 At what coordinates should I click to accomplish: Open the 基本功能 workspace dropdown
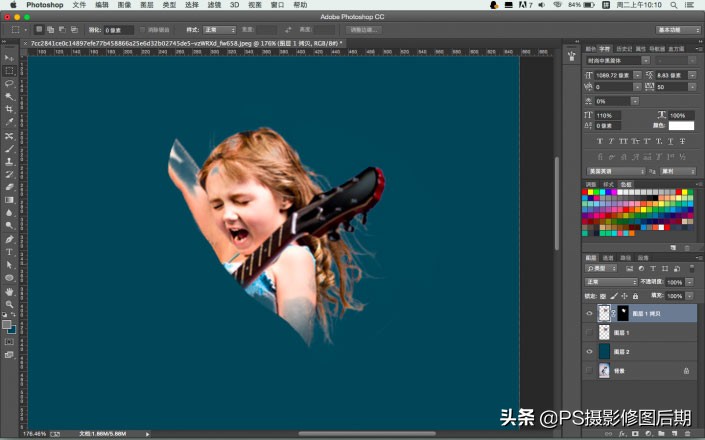(x=677, y=30)
